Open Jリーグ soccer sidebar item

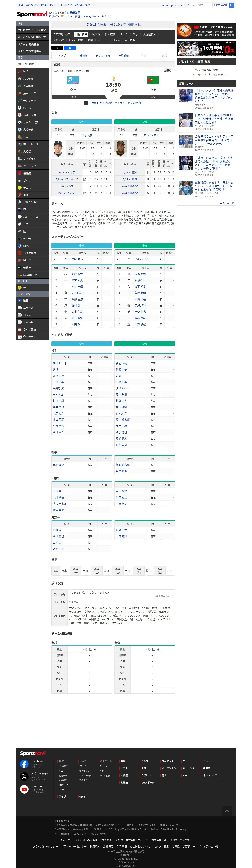pos(33,108)
